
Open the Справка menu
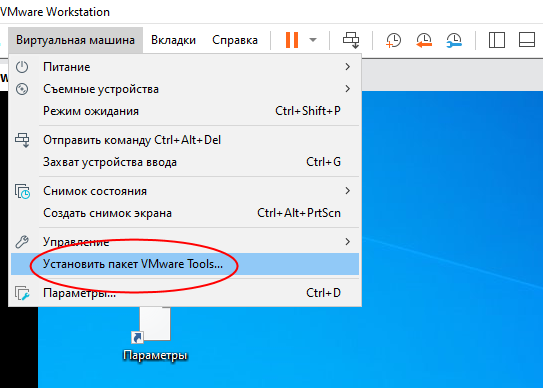click(x=235, y=40)
